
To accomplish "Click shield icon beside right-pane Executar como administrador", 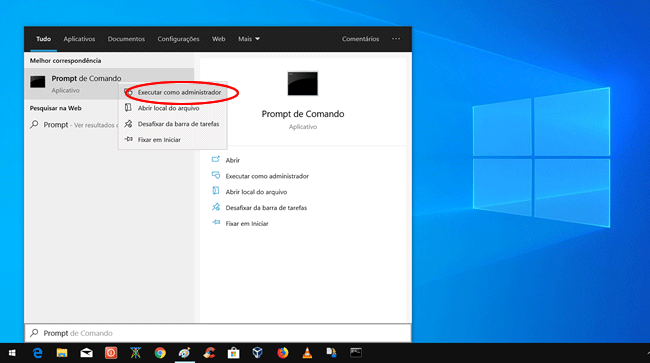I will coord(216,175).
